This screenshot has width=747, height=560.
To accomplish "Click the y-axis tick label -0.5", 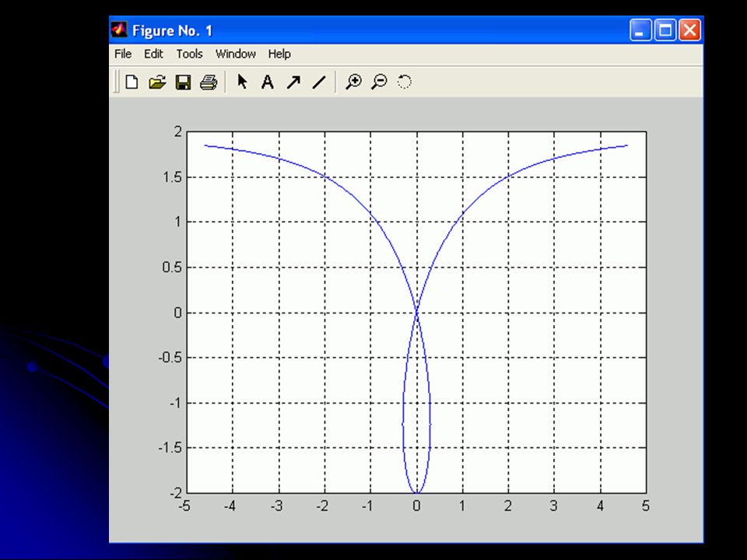I will point(170,358).
